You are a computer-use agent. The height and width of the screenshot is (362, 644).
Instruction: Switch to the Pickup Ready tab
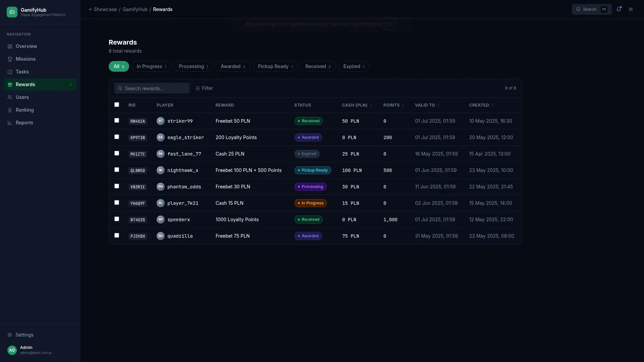(x=275, y=66)
